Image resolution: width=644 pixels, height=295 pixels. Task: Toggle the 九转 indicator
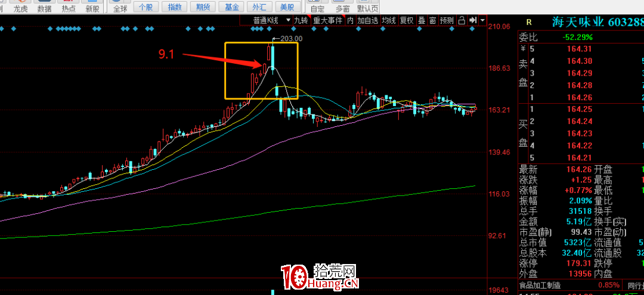click(301, 20)
